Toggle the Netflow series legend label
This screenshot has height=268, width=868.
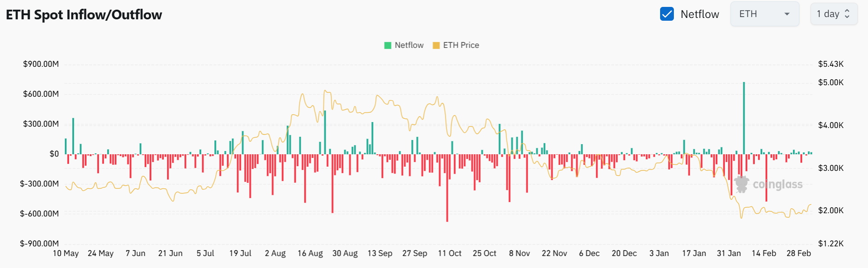[x=409, y=45]
